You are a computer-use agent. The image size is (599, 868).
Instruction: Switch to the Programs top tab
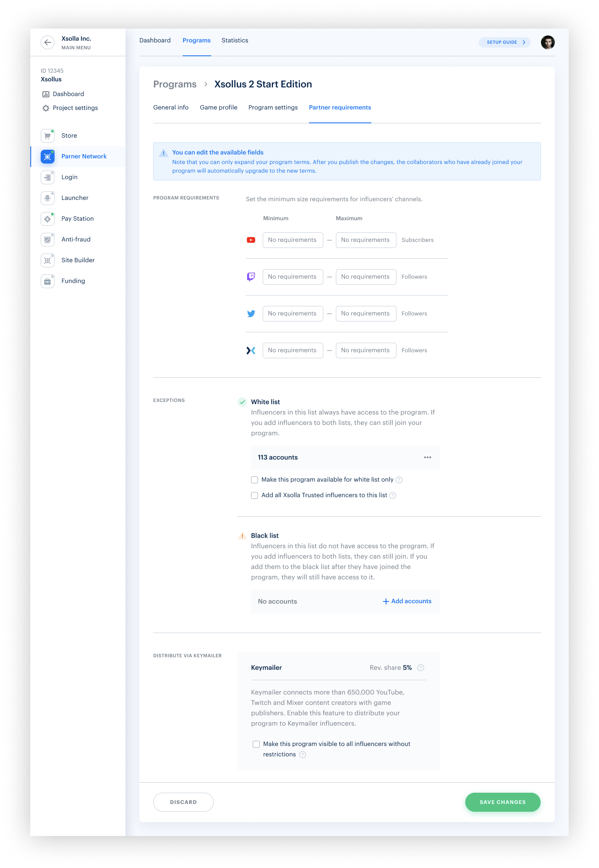click(196, 40)
